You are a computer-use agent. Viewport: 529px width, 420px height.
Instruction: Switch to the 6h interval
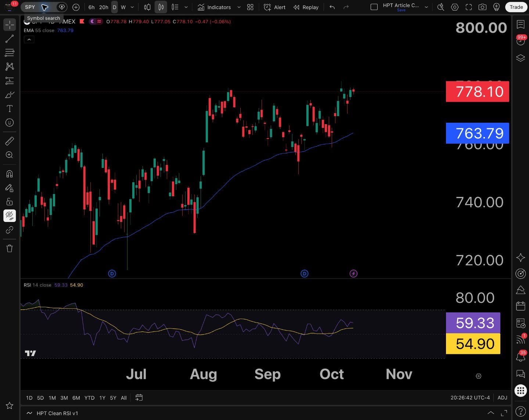tap(91, 7)
